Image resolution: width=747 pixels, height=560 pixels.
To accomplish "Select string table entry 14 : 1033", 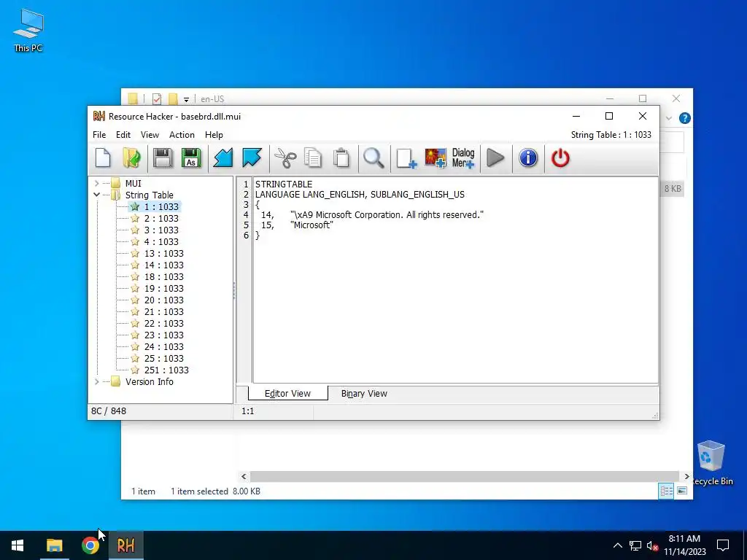I will [163, 265].
